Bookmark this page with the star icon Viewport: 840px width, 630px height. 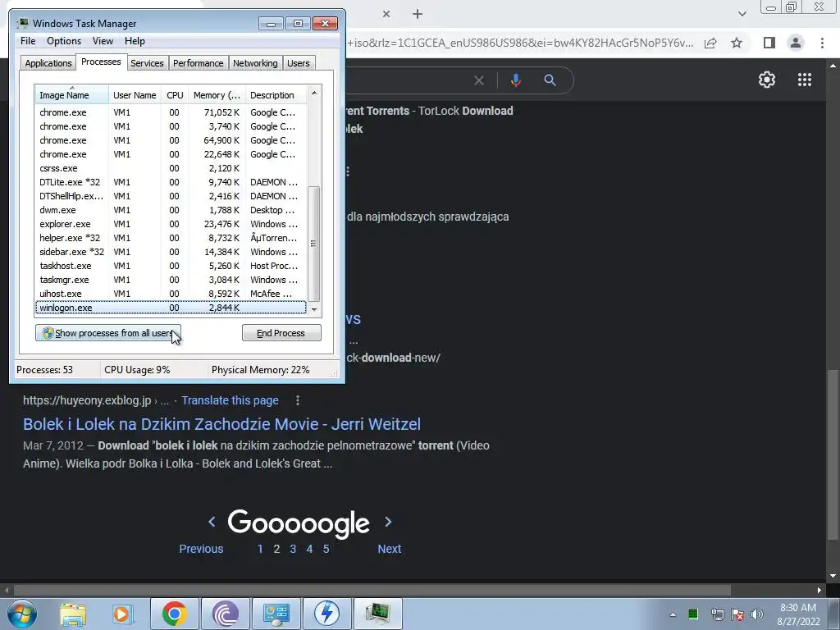pos(737,43)
